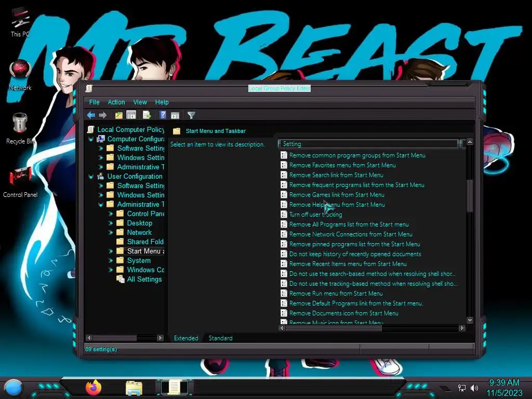Select the Control Panel desktop icon

20,182
